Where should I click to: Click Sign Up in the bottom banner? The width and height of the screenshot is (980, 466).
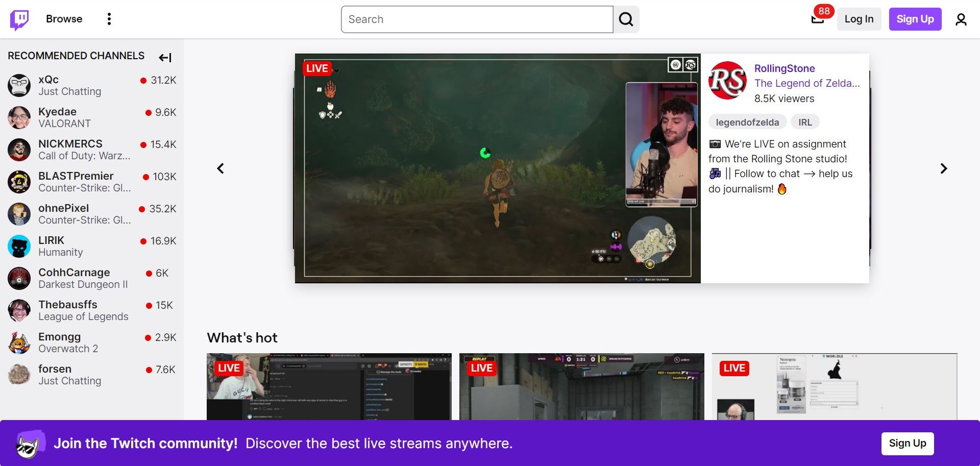pyautogui.click(x=907, y=443)
